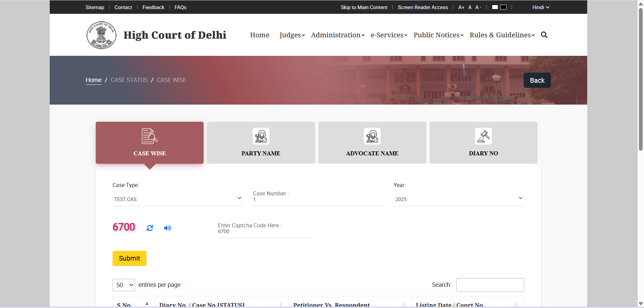The width and height of the screenshot is (644, 308).
Task: Select the Advocate Name search icon
Action: pyautogui.click(x=372, y=136)
